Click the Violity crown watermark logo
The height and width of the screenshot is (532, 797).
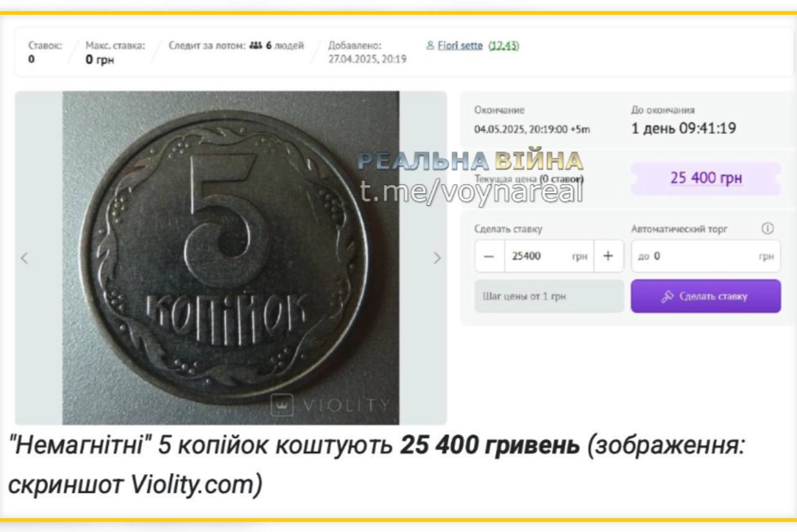[x=282, y=405]
